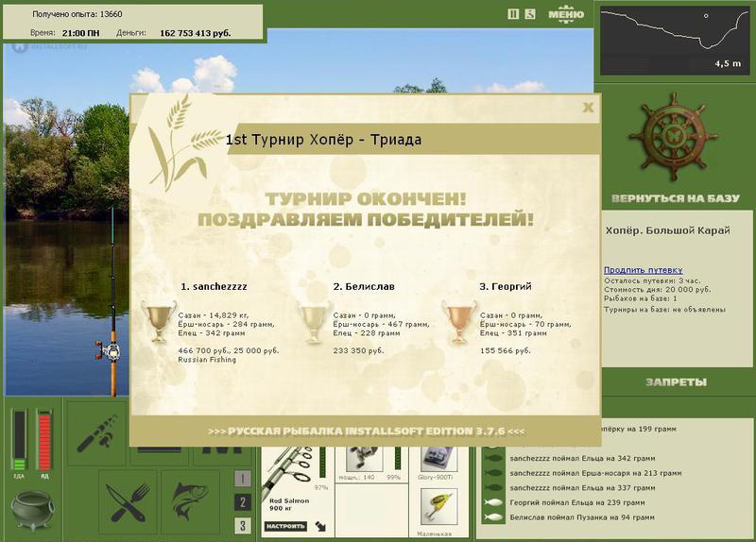756x542 pixels.
Task: Click the 'мощн.: 140' reel stat
Action: pos(357,478)
